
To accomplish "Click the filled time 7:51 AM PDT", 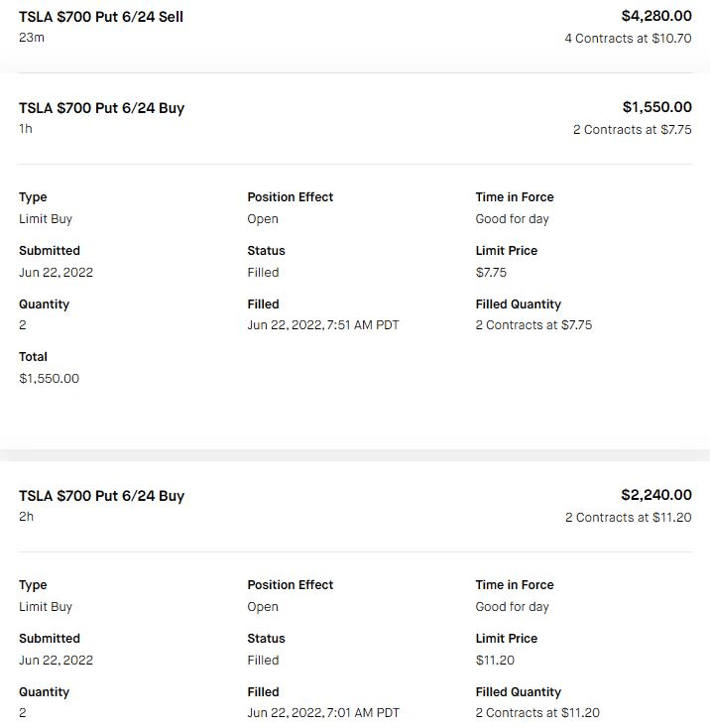I will (x=323, y=325).
